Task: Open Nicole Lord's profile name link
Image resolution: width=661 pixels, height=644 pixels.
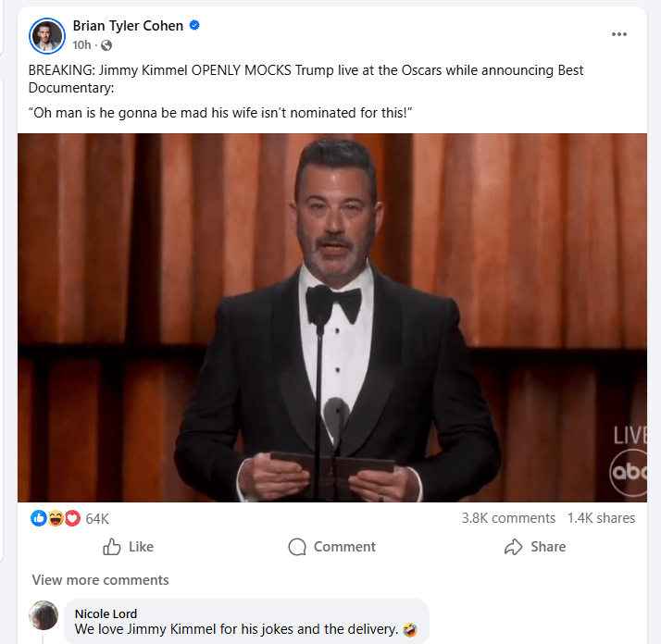Action: tap(107, 612)
